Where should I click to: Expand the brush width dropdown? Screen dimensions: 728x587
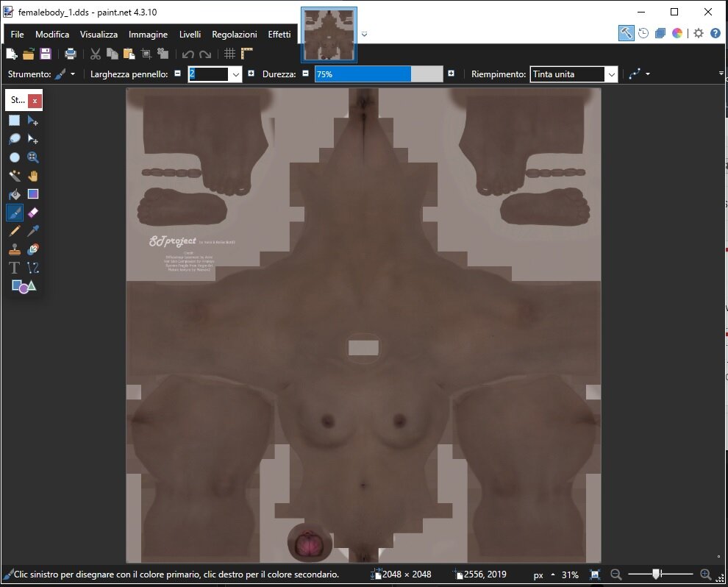point(236,74)
